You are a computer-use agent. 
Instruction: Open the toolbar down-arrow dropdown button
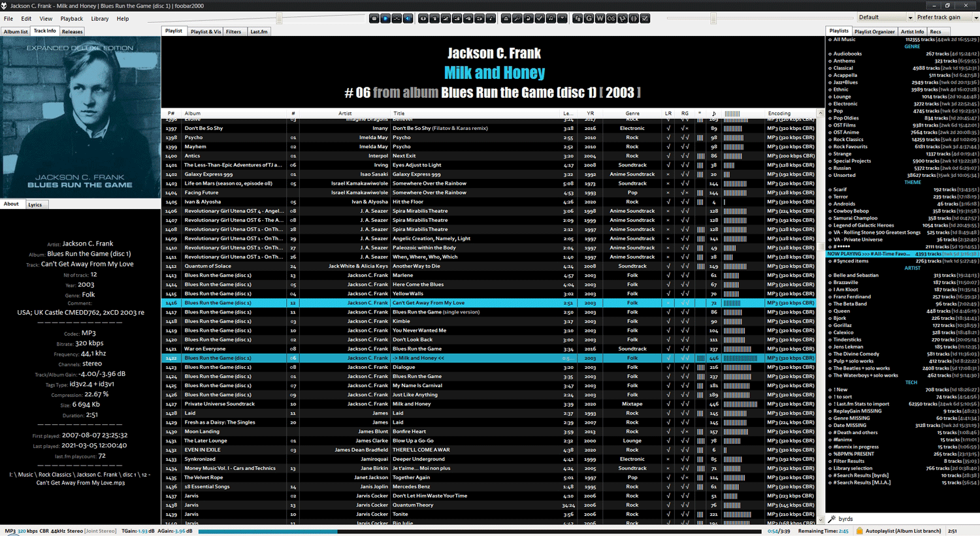[562, 18]
